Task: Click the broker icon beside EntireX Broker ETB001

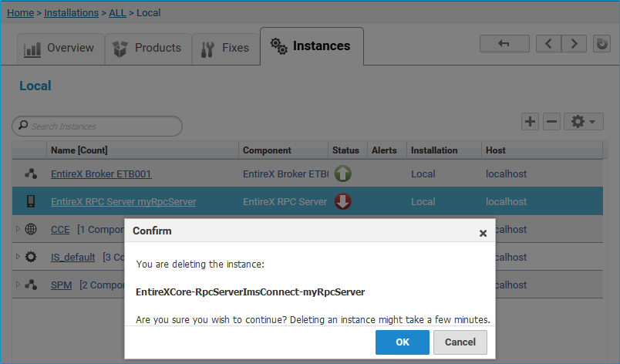Action: coord(31,174)
